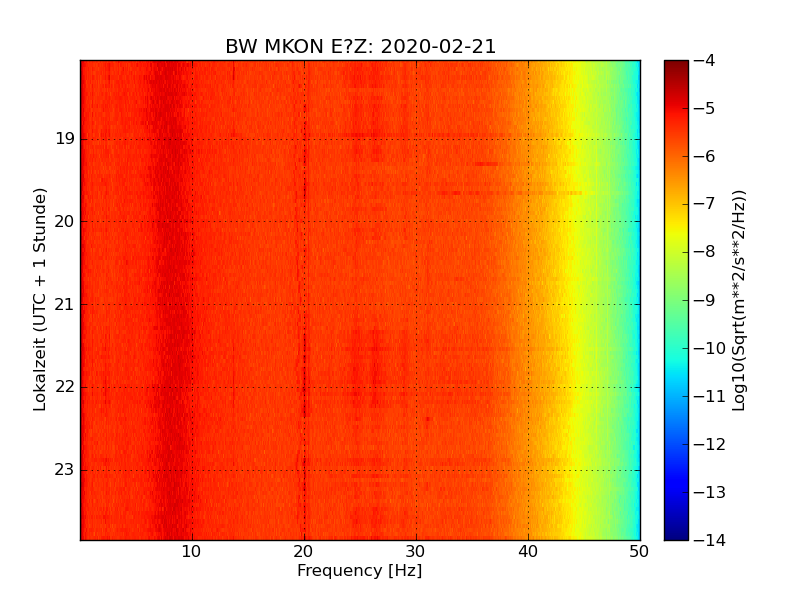Viewport: 800px width, 600px height.
Task: Click the x-axis tick label 10
Action: [x=191, y=552]
